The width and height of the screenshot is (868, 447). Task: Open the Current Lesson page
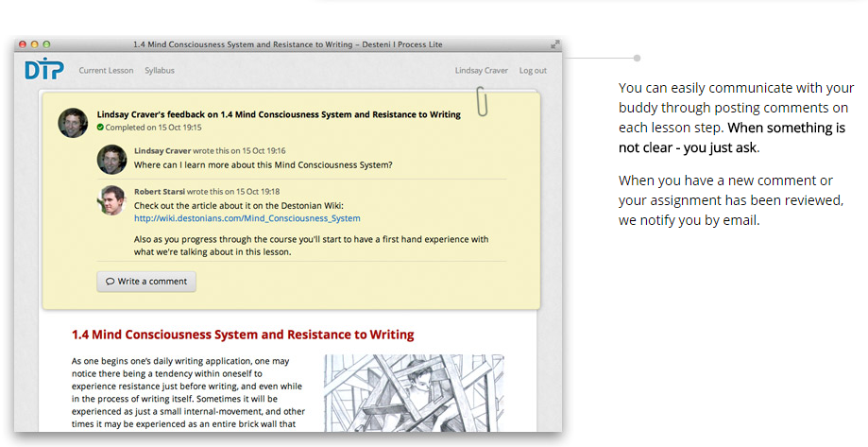click(106, 70)
